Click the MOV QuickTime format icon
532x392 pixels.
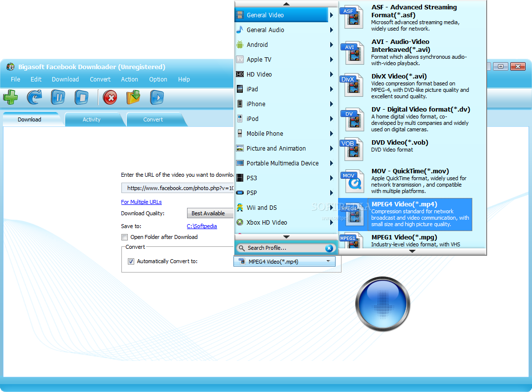[x=352, y=182]
